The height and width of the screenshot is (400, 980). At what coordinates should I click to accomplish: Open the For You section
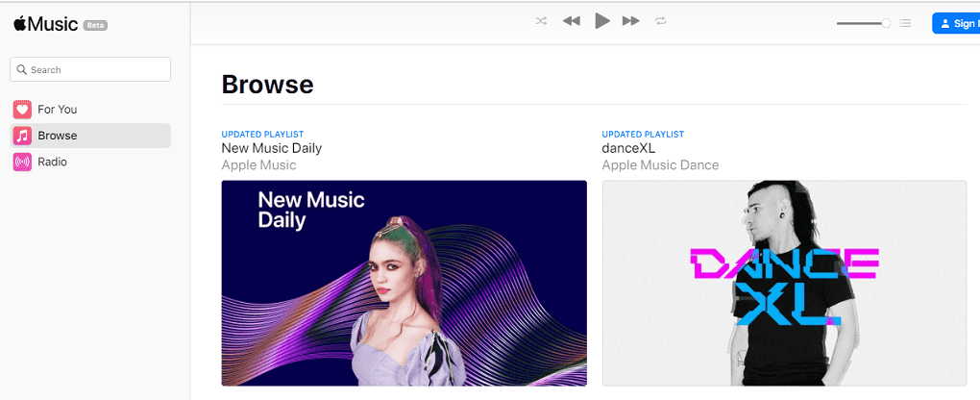pos(90,110)
